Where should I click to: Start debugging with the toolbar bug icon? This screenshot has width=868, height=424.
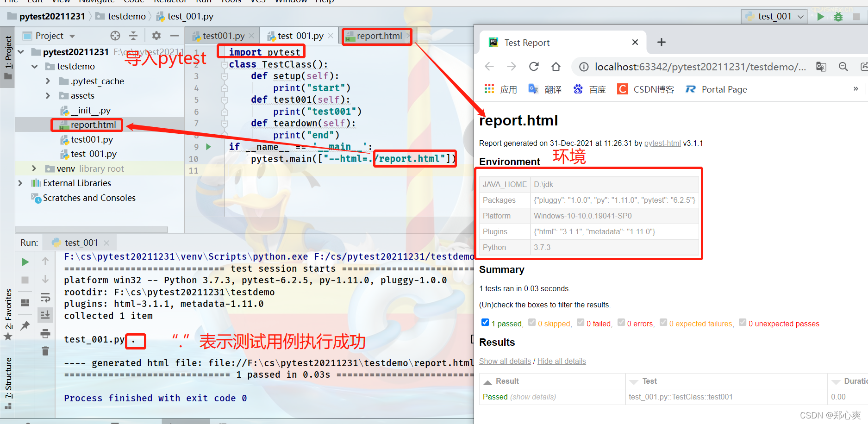tap(838, 17)
